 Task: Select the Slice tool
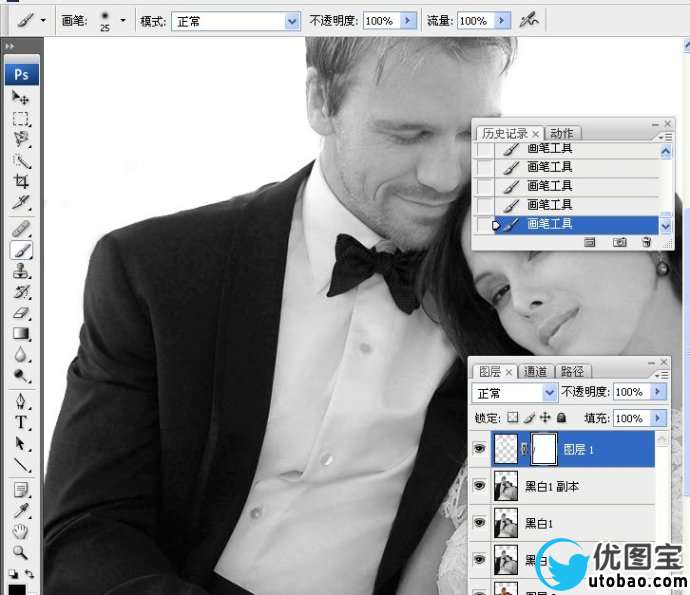(20, 202)
